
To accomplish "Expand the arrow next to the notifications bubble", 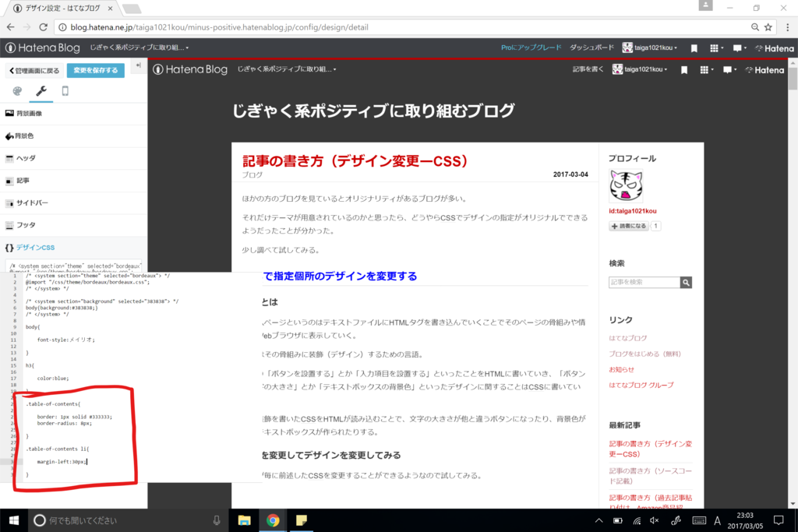I will [745, 48].
